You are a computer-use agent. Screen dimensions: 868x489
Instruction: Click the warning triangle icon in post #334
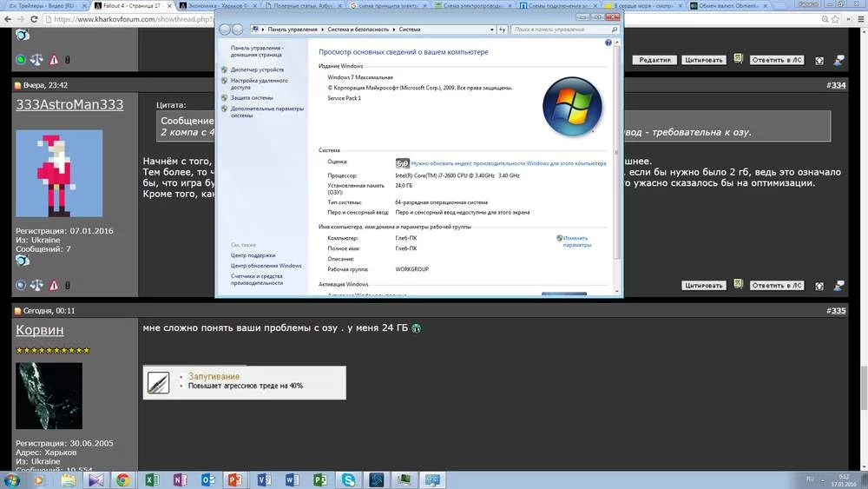click(x=53, y=285)
